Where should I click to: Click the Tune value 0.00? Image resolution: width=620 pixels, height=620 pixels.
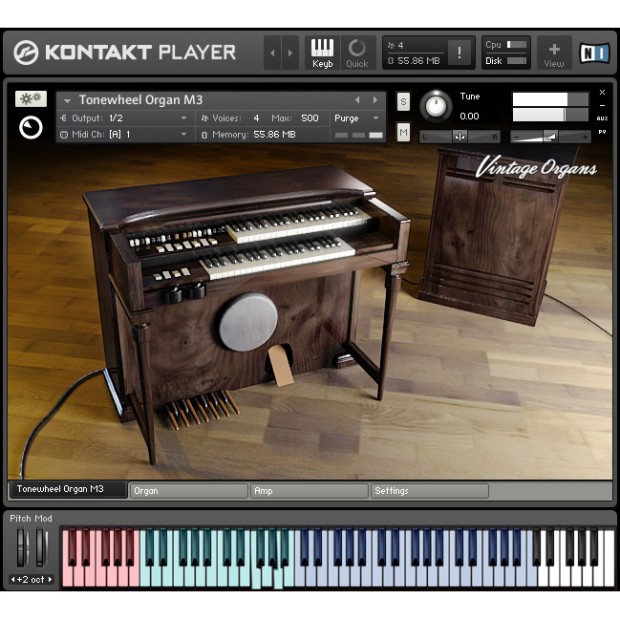469,116
